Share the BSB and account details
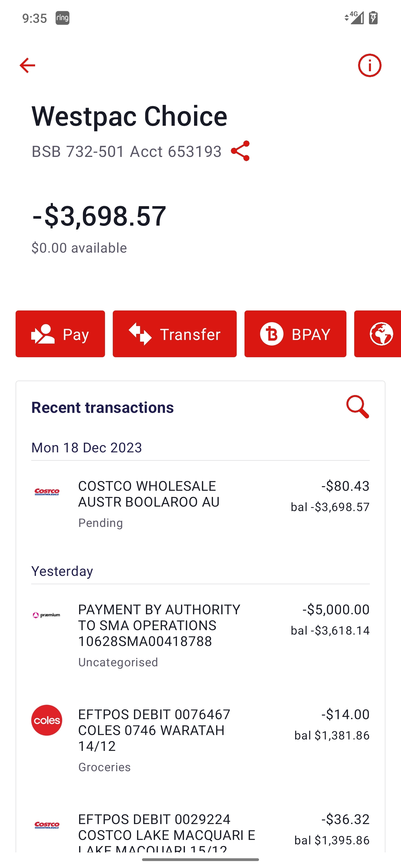The image size is (401, 868). 240,151
